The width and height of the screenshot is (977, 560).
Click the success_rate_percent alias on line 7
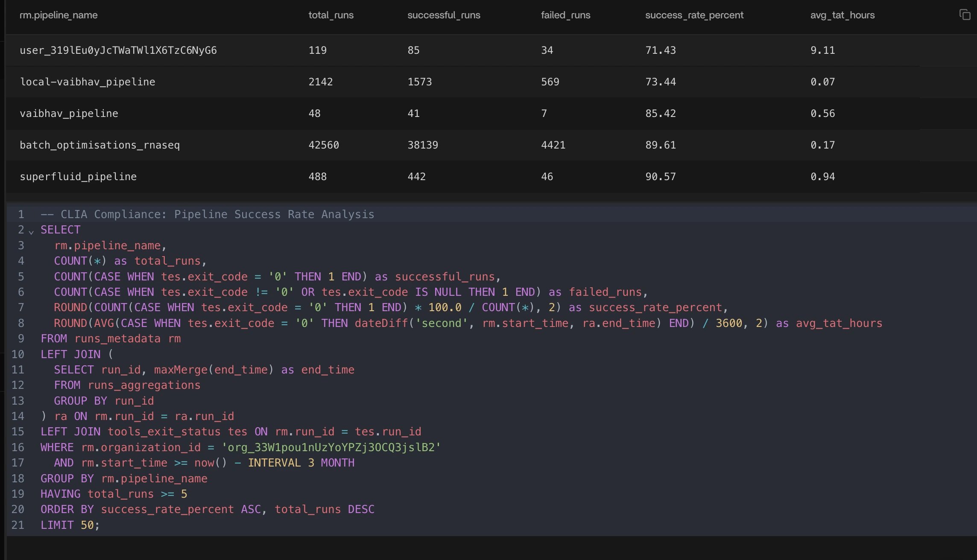655,307
